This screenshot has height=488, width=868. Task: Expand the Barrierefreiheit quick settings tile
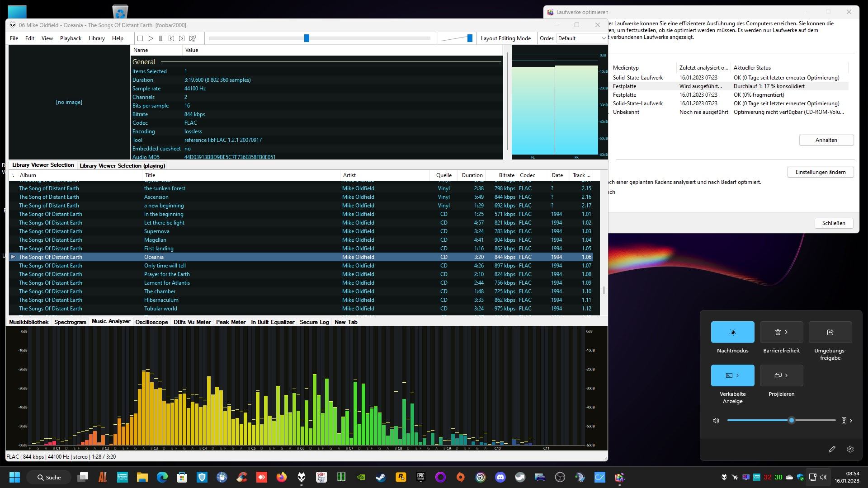(781, 332)
